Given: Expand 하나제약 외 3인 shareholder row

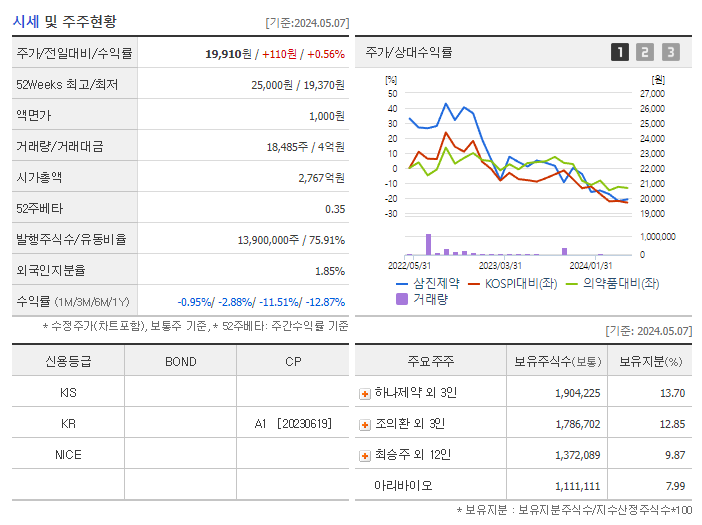Looking at the screenshot, I should 365,394.
